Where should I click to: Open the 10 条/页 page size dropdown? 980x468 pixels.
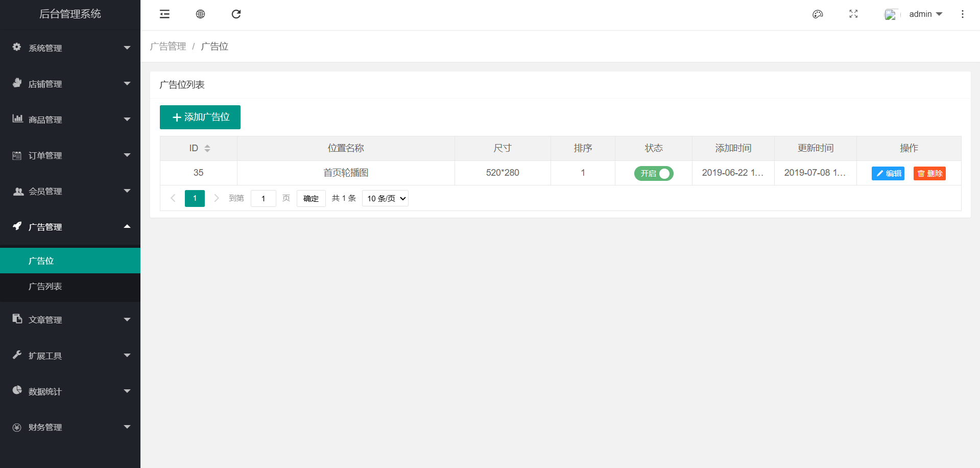(x=385, y=198)
